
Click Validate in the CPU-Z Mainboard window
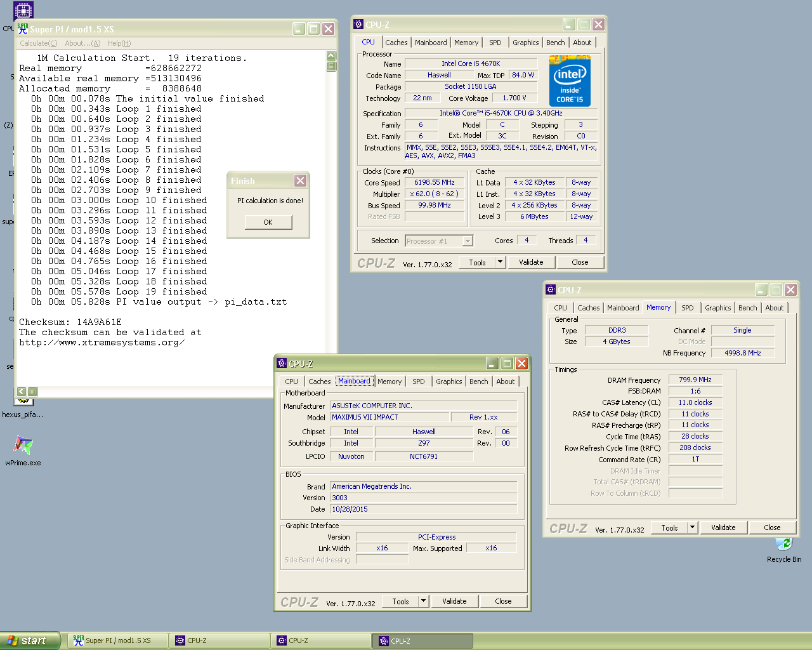454,601
